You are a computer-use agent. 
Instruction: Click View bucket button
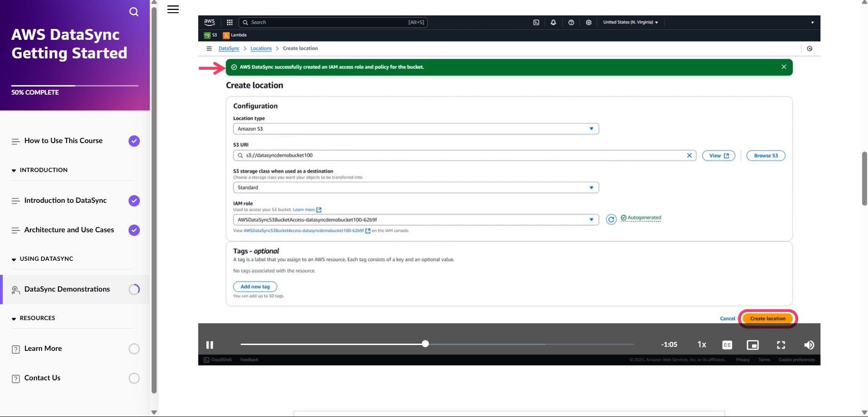pos(719,156)
